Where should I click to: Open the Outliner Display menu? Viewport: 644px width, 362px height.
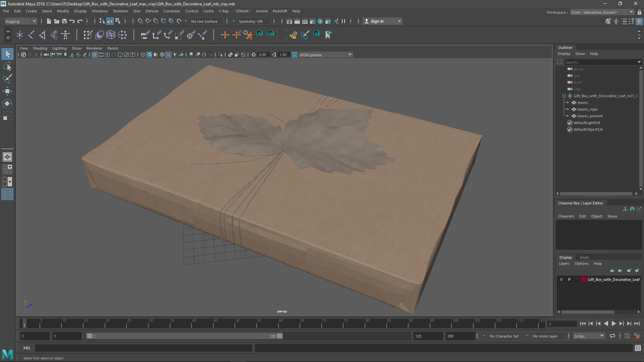pos(564,54)
